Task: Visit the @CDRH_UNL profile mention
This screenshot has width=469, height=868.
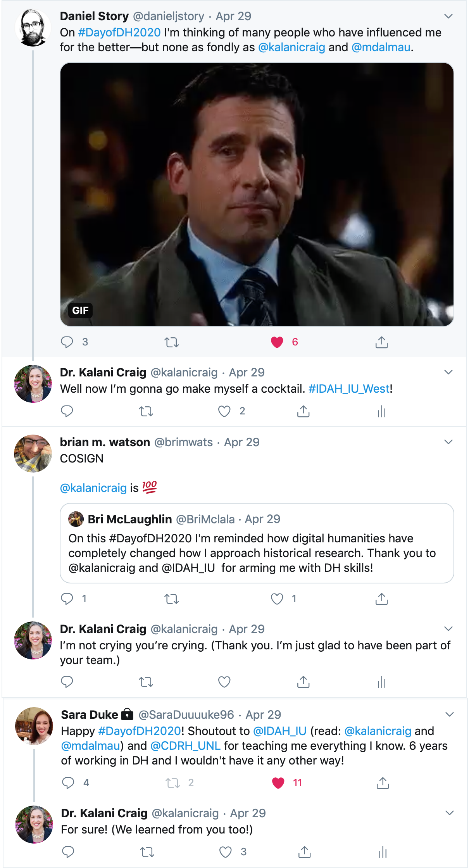Action: tap(185, 746)
